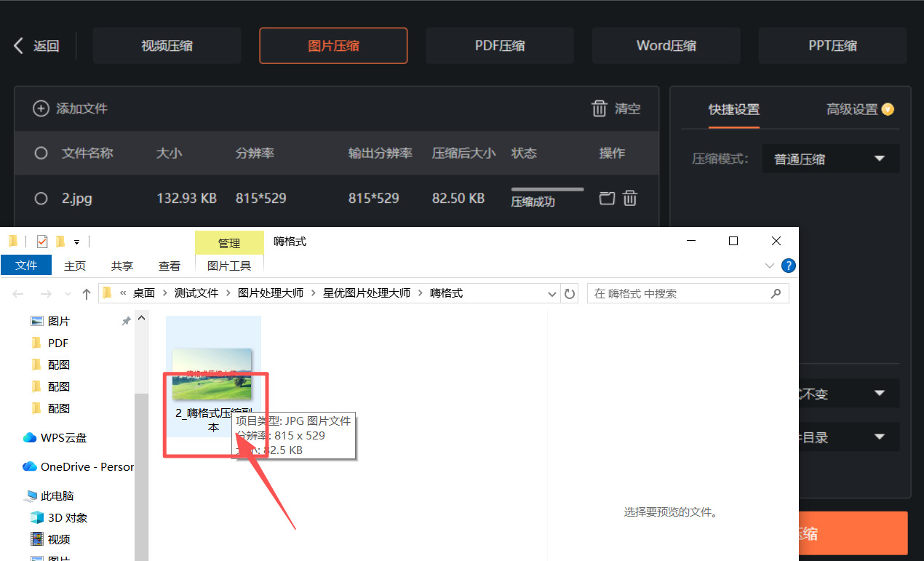Viewport: 924px width, 561px height.
Task: Select the first 配图 folder below PDF
Action: (x=59, y=365)
